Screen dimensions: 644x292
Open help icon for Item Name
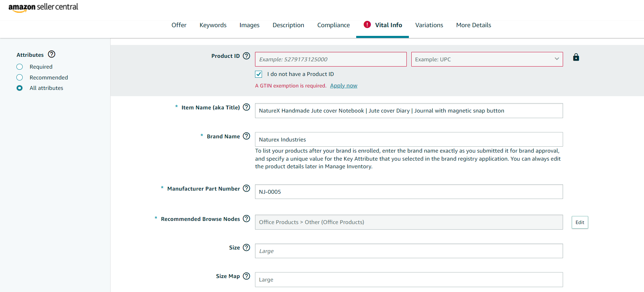tap(247, 107)
